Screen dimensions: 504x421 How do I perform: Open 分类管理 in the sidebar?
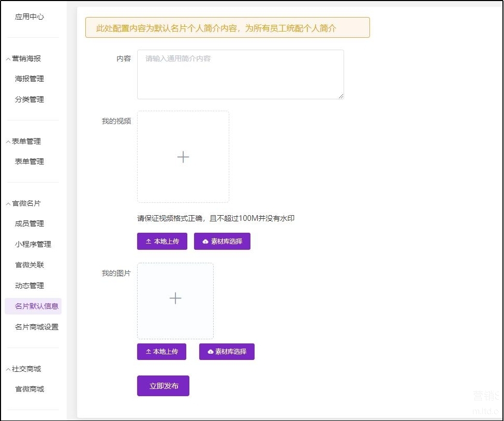click(29, 99)
